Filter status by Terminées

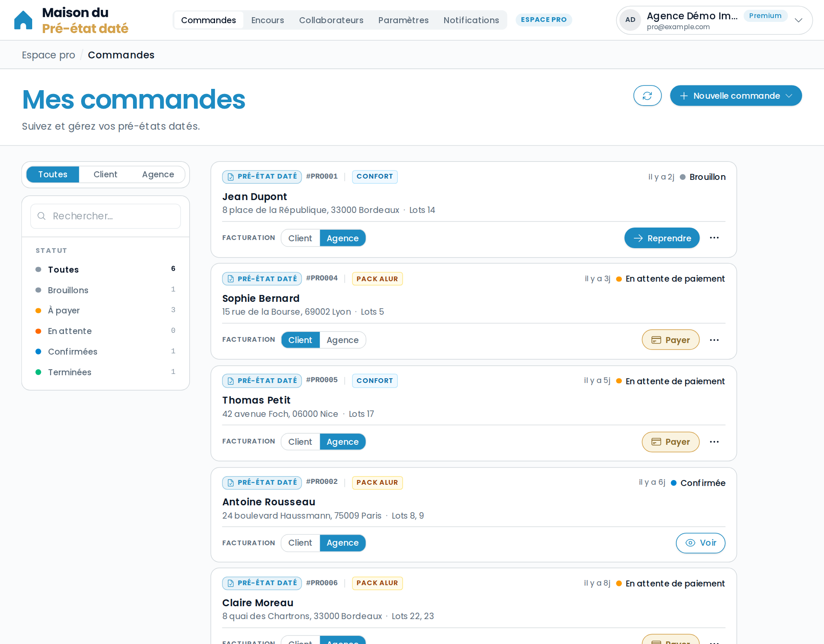point(106,372)
